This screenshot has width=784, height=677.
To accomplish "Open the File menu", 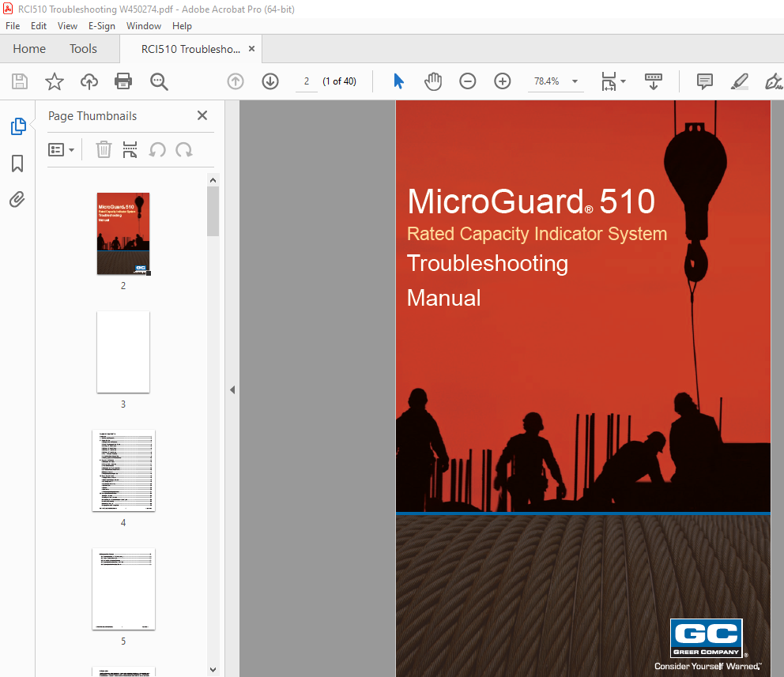I will [13, 26].
